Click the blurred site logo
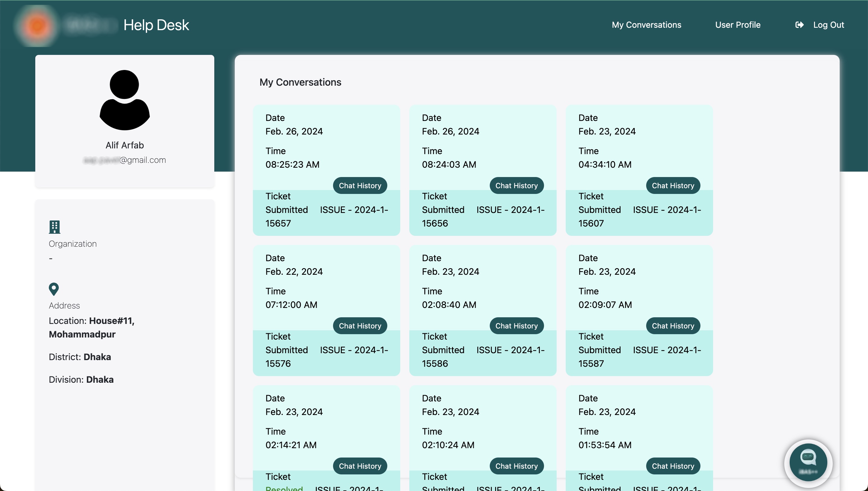Image resolution: width=868 pixels, height=491 pixels. click(37, 26)
